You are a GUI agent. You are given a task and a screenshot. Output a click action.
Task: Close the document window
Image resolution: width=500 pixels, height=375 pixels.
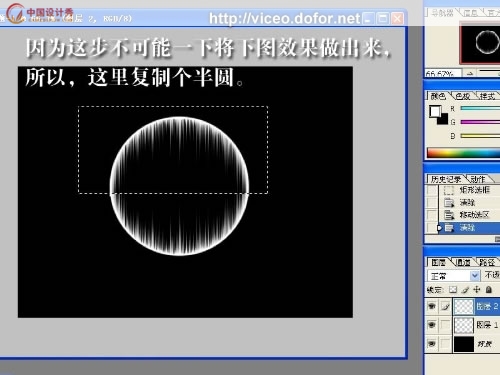point(397,18)
